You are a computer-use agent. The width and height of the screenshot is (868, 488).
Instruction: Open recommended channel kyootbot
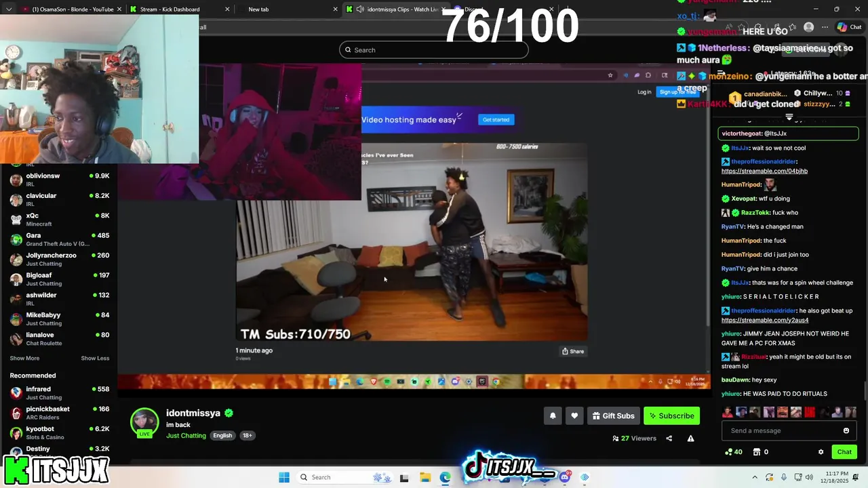click(60, 433)
